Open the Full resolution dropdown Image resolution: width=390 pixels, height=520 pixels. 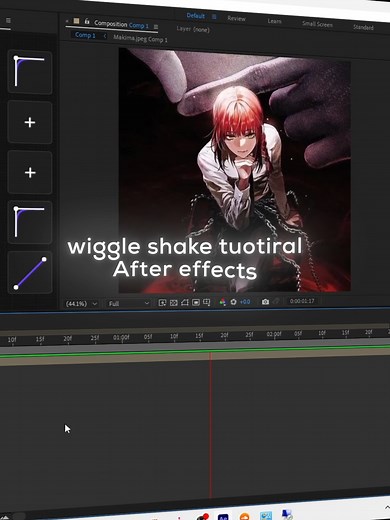(x=128, y=303)
